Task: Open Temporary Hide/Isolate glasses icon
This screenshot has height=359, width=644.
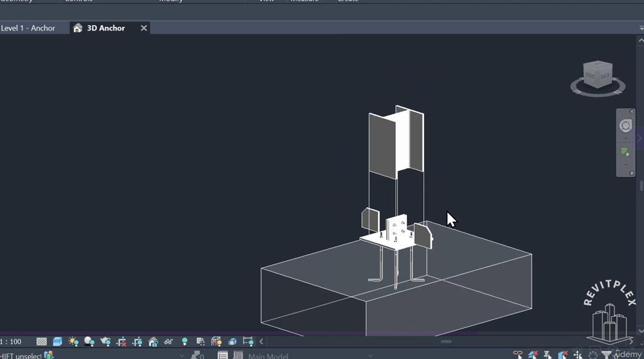Action: click(x=168, y=341)
